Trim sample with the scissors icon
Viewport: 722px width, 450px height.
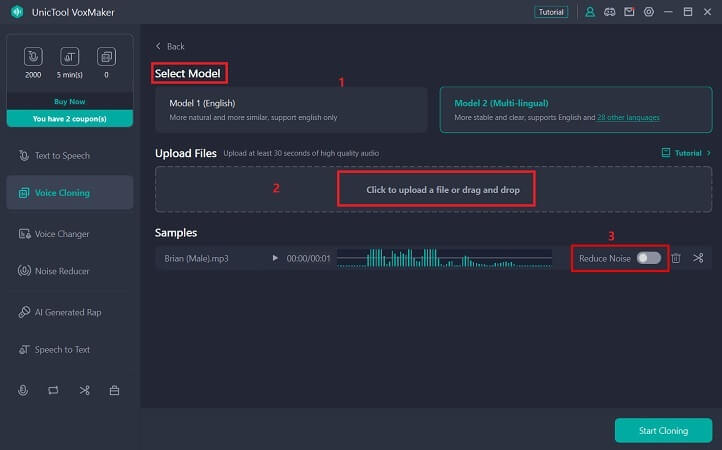(698, 258)
